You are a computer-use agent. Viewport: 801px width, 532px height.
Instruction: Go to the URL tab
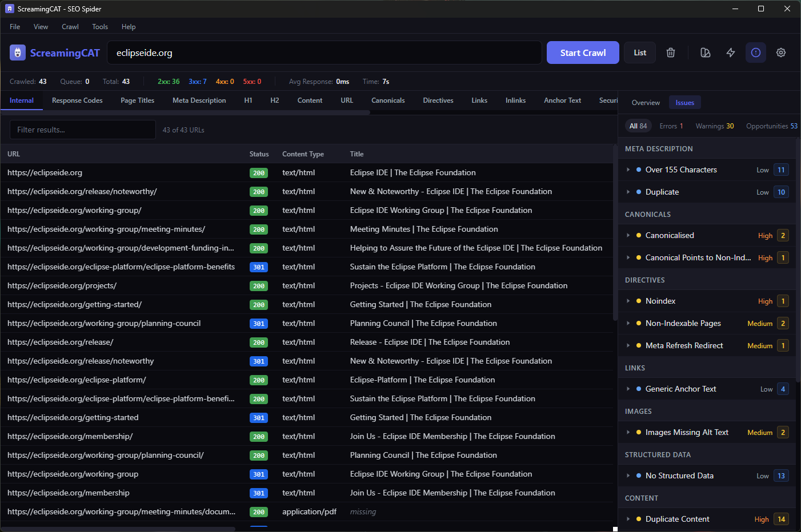[347, 100]
